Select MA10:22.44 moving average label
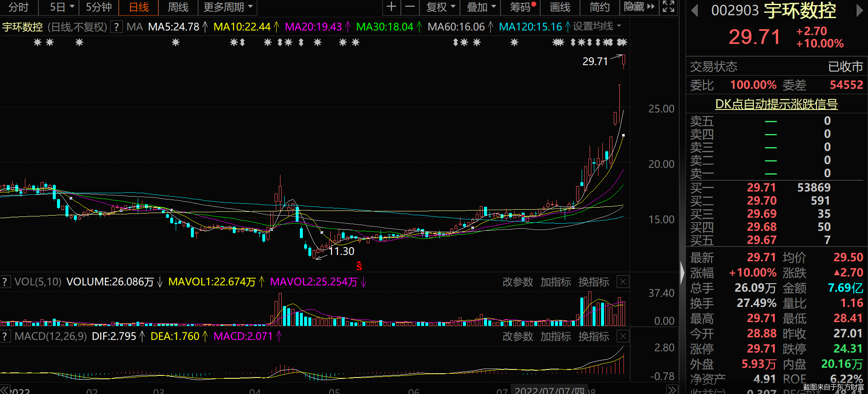The width and height of the screenshot is (868, 394). pyautogui.click(x=242, y=27)
